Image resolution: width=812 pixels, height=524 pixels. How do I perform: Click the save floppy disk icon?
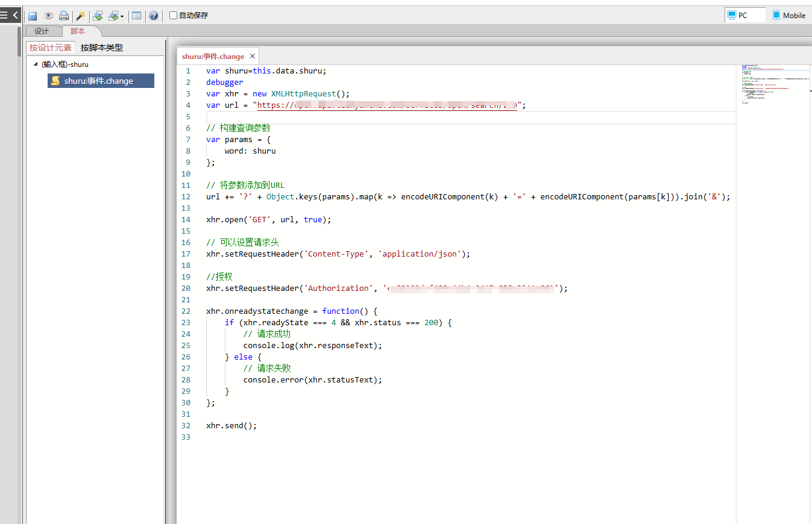(33, 16)
